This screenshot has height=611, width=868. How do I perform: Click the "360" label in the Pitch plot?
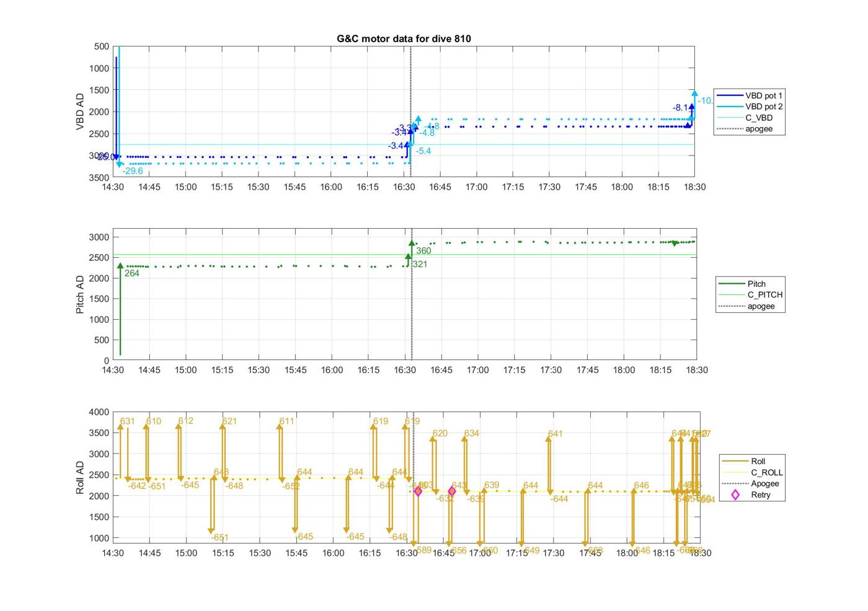(423, 251)
